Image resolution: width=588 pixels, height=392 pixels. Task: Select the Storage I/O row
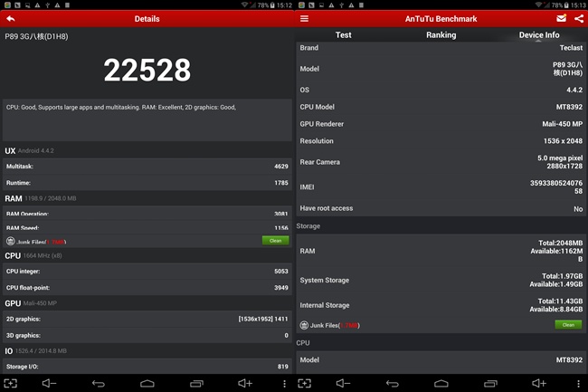click(x=147, y=367)
